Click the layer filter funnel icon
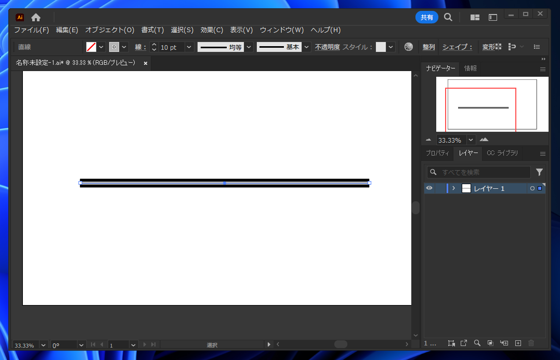The height and width of the screenshot is (360, 560). (x=539, y=172)
